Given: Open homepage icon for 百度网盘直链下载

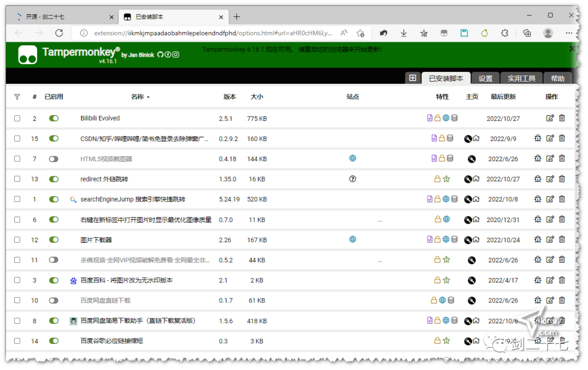Looking at the screenshot, I should [x=471, y=300].
